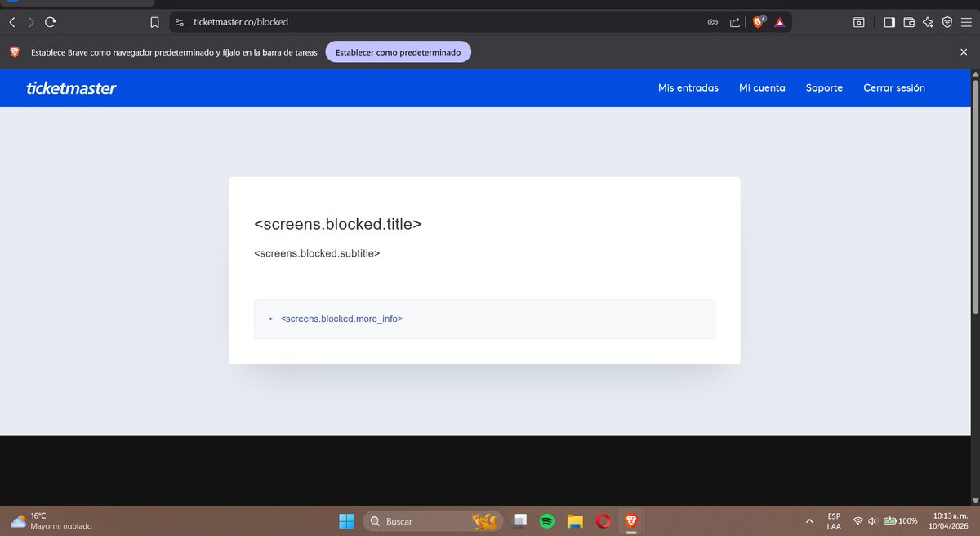Open the Wi-Fi network tray icon
This screenshot has height=536, width=980.
coord(858,520)
